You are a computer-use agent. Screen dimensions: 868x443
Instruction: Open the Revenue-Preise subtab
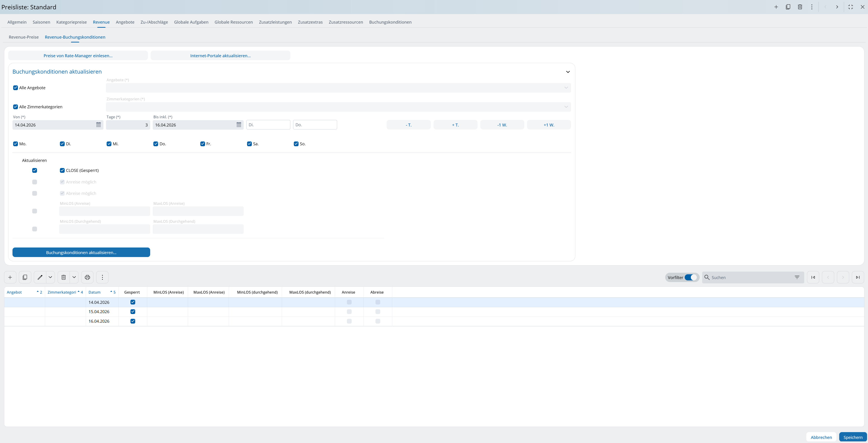(x=24, y=37)
